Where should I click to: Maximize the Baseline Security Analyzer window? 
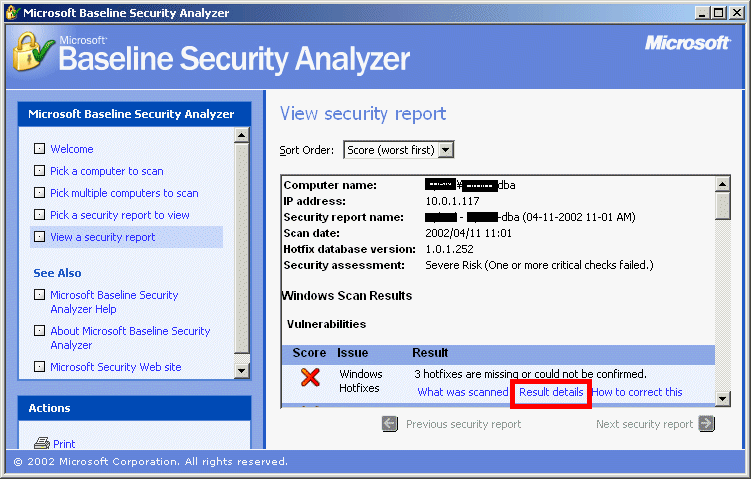pyautogui.click(x=719, y=13)
